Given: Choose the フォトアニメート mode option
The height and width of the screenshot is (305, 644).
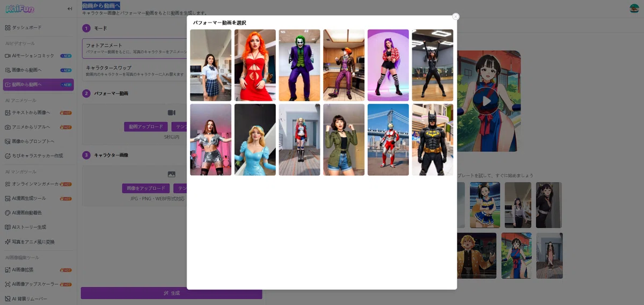Looking at the screenshot, I should (135, 48).
